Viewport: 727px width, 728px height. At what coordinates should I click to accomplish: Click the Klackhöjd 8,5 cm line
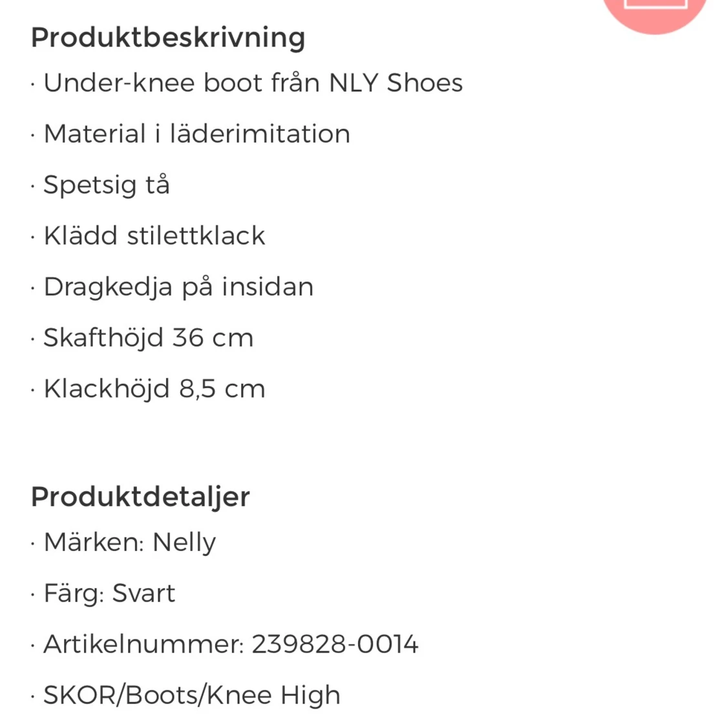tap(154, 389)
